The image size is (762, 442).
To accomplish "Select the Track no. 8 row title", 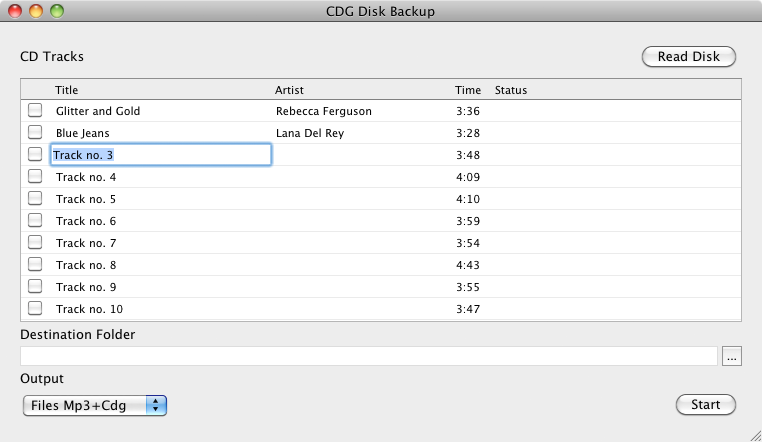I will tap(86, 265).
